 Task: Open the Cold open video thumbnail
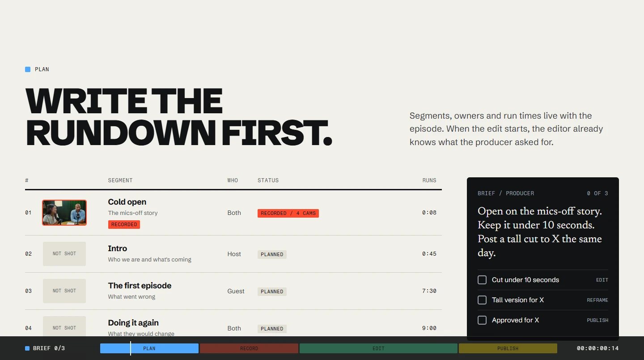(x=64, y=213)
